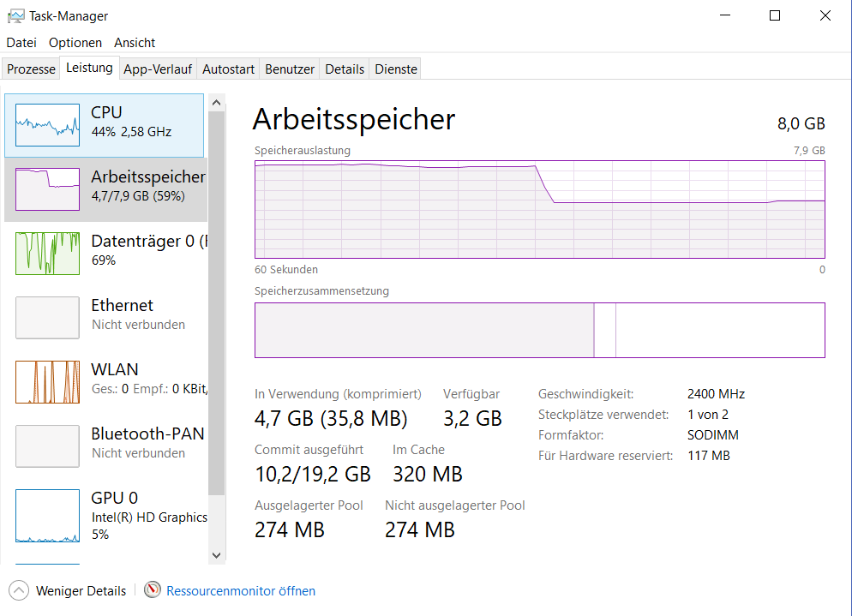Open the Ressourcenmonitor öffnen link
The image size is (852, 616).
coord(241,591)
